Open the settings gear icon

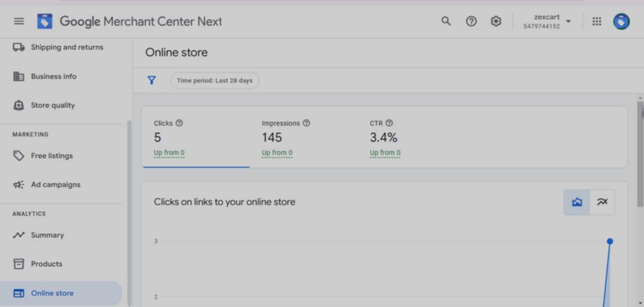pos(496,21)
